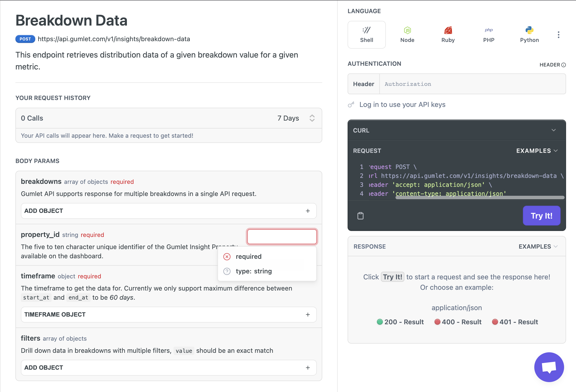Click the red 400 status dot
The height and width of the screenshot is (392, 576).
pyautogui.click(x=437, y=322)
